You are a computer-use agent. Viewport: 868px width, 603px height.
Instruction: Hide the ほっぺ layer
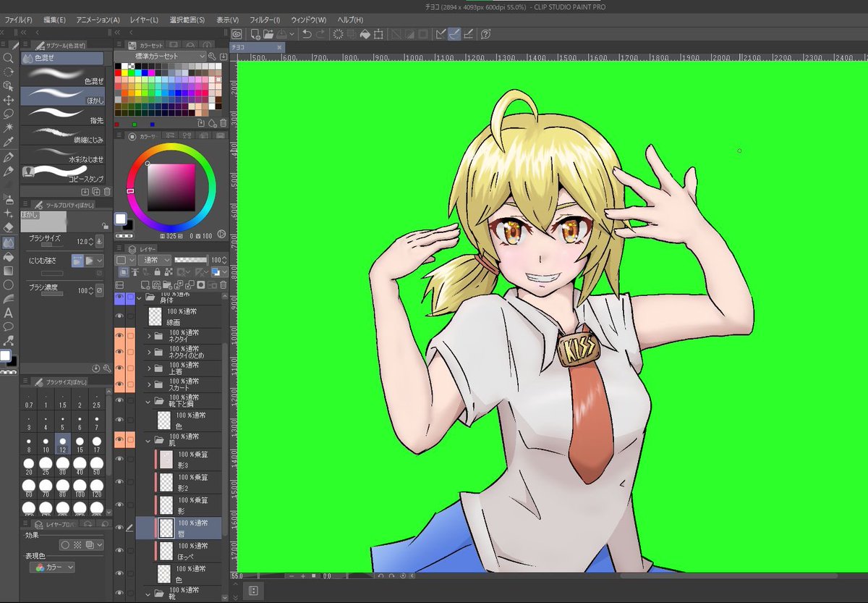119,550
